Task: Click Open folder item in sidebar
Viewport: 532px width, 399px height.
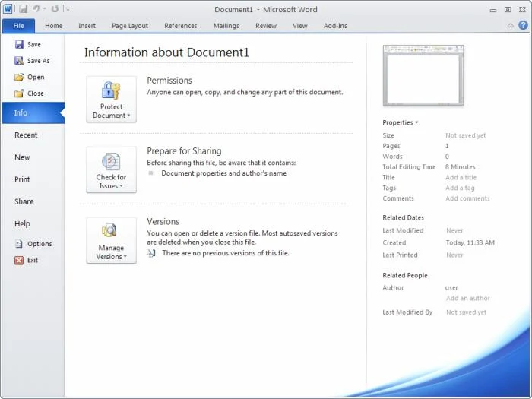Action: [x=35, y=77]
